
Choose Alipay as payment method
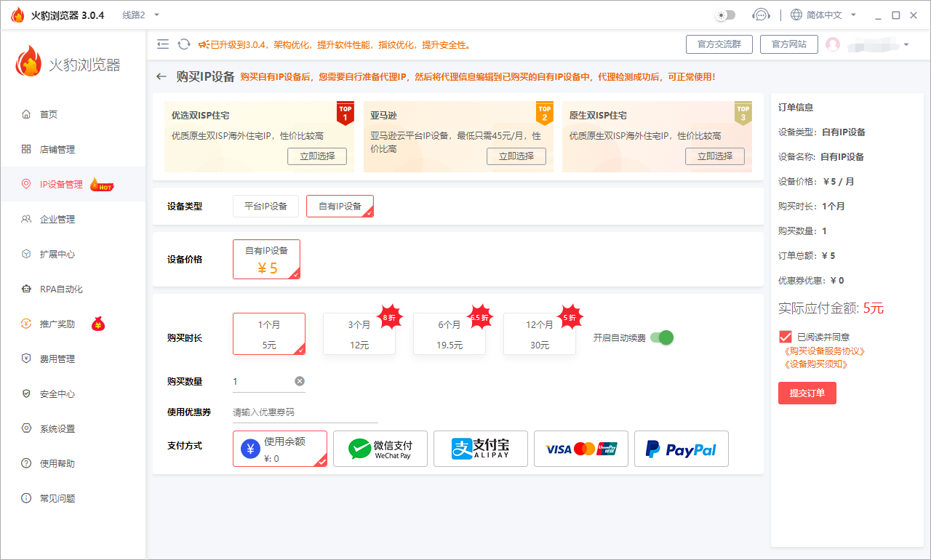481,449
